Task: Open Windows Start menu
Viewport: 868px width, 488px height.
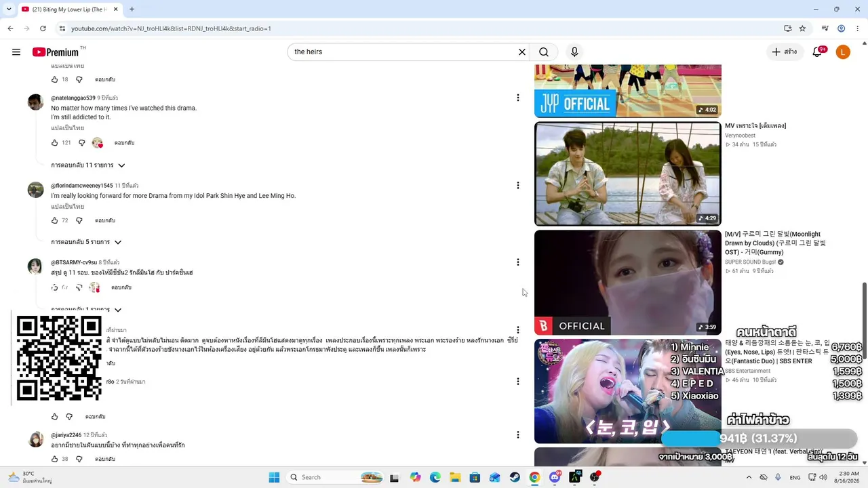Action: click(x=274, y=477)
